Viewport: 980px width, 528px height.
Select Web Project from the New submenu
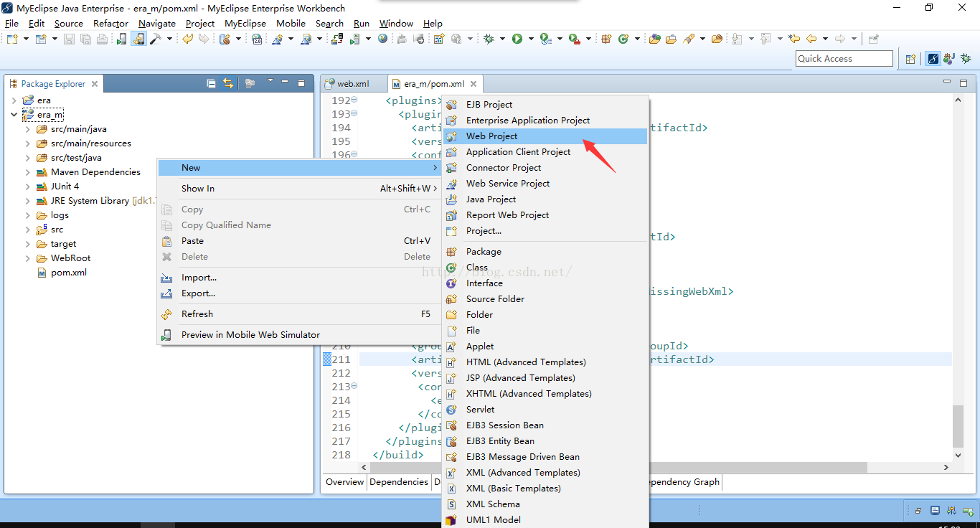pos(491,136)
